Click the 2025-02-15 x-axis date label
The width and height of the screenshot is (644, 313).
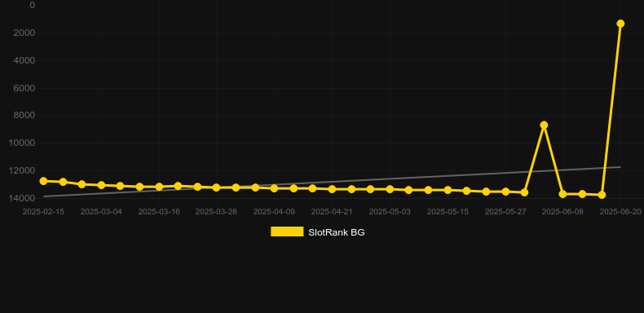click(x=43, y=212)
